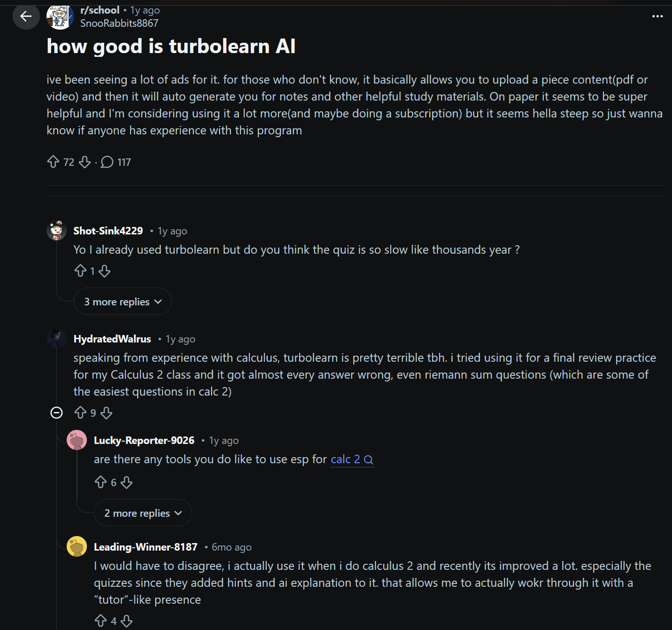Expand the 3 more replies thread
672x630 pixels.
pos(122,301)
